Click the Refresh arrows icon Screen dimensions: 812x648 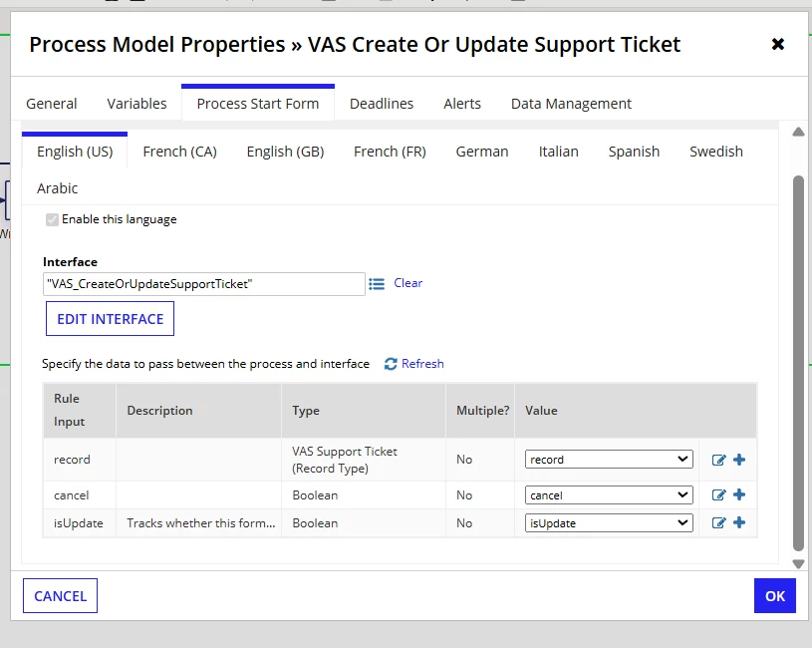pos(391,364)
